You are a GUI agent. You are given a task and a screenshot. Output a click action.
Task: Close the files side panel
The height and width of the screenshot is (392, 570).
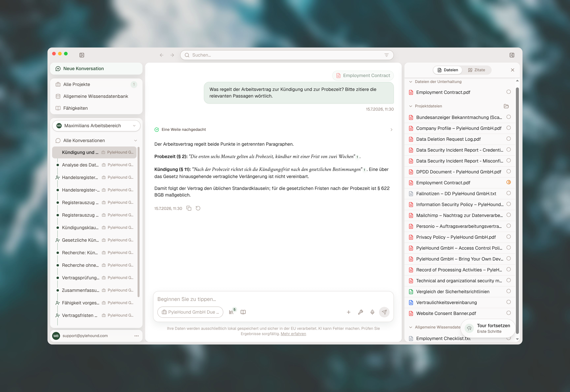513,70
